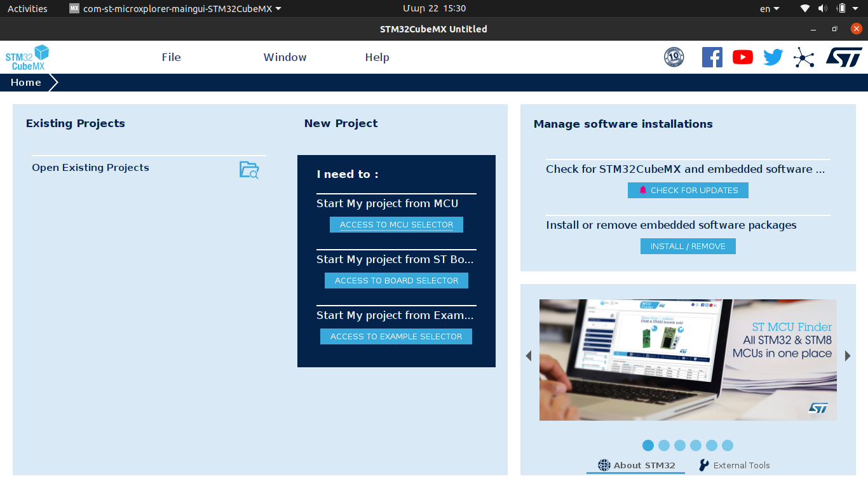Open the network status icon in top bar
This screenshot has height=488, width=868.
(805, 8)
